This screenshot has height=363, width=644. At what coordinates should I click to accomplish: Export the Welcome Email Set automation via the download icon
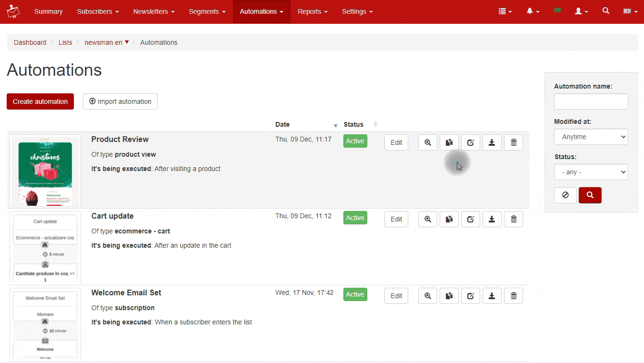click(x=492, y=296)
